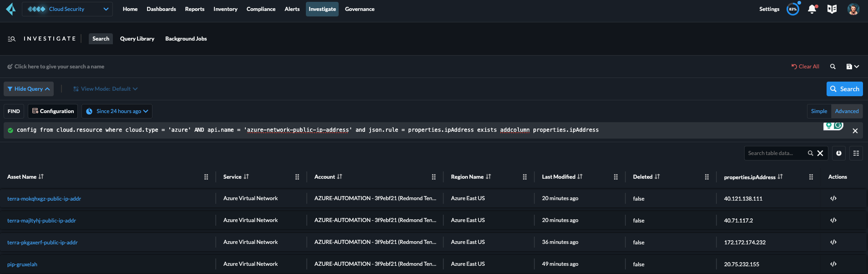Click the download table data icon
This screenshot has width=868, height=274.
(839, 153)
